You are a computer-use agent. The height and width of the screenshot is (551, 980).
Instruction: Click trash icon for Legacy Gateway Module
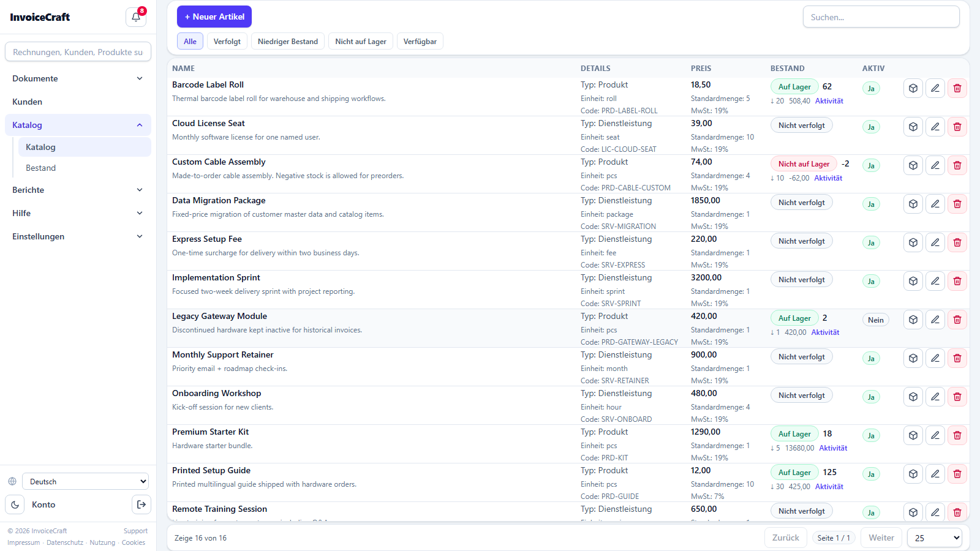coord(957,320)
